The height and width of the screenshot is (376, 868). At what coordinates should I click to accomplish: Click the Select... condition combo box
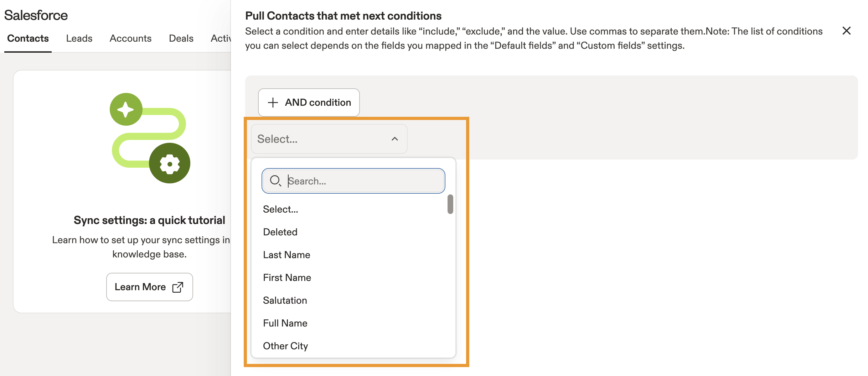tap(329, 139)
